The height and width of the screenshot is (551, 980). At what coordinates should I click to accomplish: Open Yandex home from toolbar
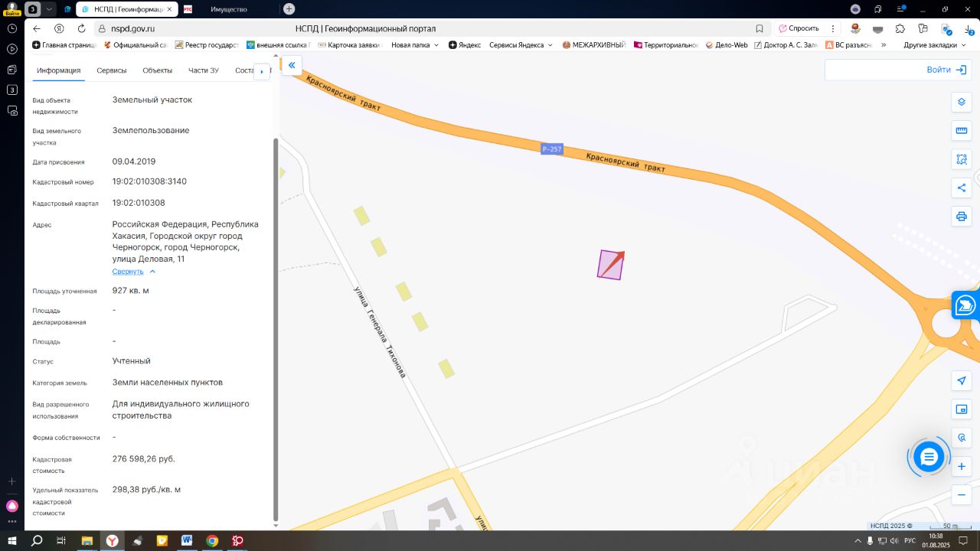(x=59, y=28)
